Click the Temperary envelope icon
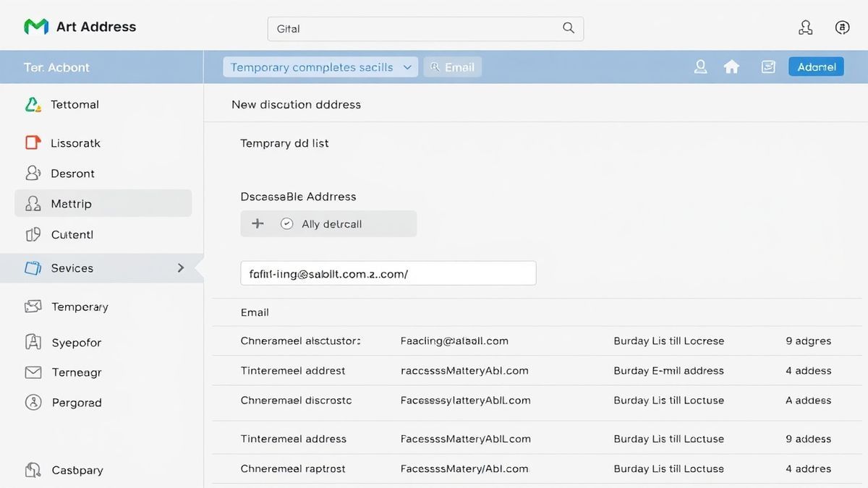Image resolution: width=868 pixels, height=488 pixels. [33, 307]
